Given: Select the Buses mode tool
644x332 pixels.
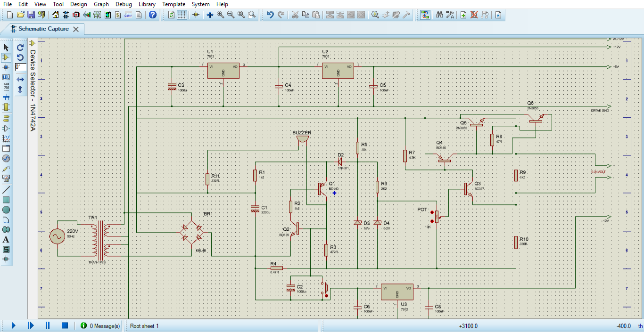Looking at the screenshot, I should point(6,97).
